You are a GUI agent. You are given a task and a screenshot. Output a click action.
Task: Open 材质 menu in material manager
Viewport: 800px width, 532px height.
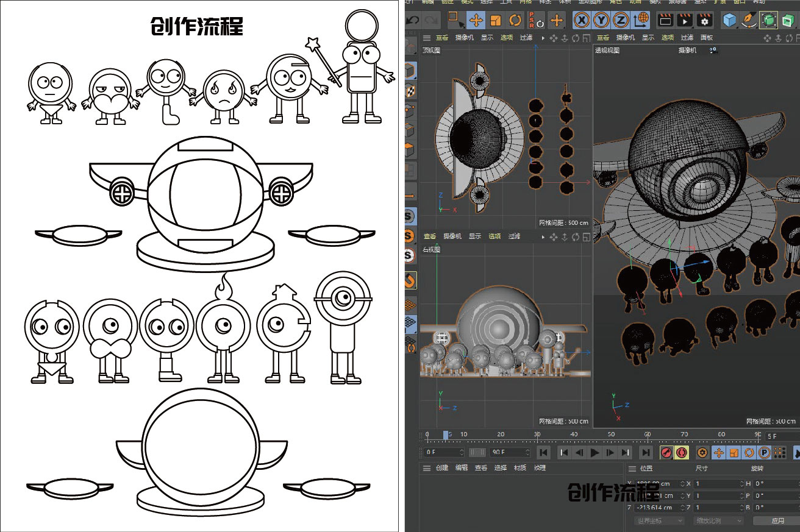pos(520,468)
